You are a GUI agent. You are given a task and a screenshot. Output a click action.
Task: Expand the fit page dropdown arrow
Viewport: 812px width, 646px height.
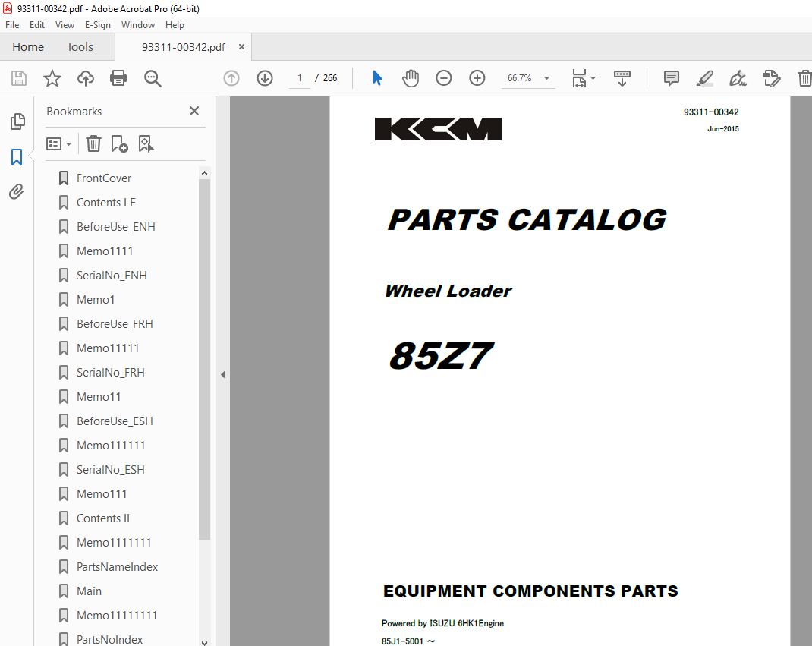[x=593, y=78]
